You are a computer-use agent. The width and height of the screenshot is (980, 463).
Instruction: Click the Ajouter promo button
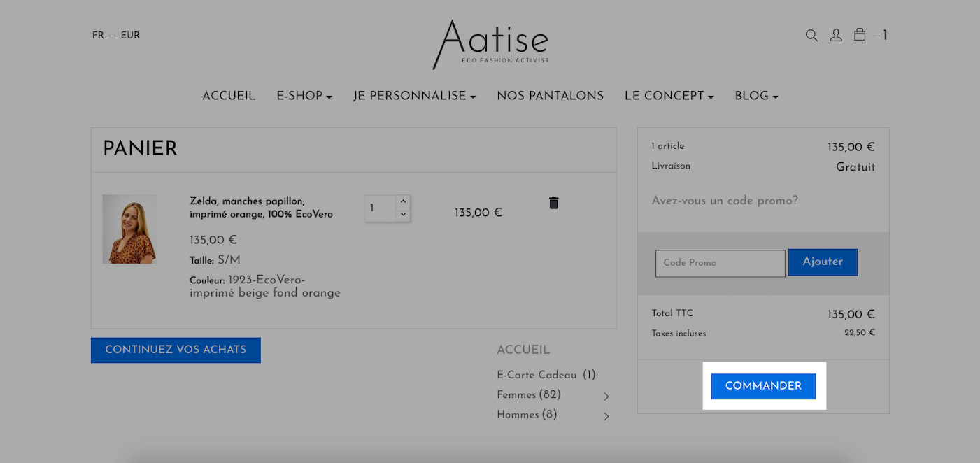click(823, 262)
